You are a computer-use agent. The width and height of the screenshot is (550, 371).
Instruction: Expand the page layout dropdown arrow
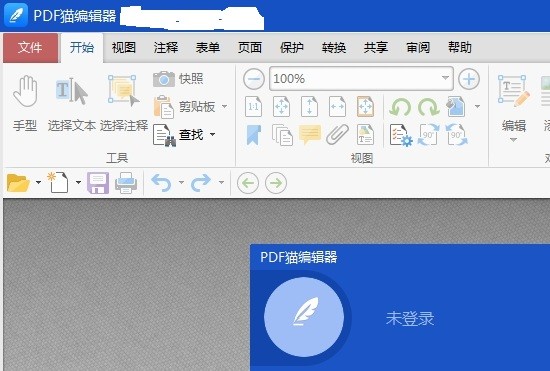pos(477,106)
